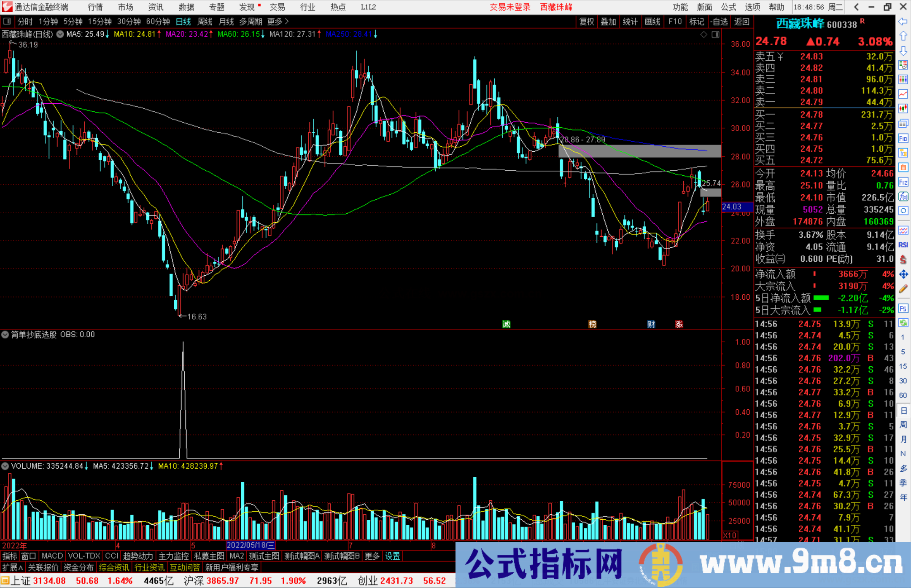The width and height of the screenshot is (911, 588).
Task: Open the 行情 menu
Action: pyautogui.click(x=95, y=7)
